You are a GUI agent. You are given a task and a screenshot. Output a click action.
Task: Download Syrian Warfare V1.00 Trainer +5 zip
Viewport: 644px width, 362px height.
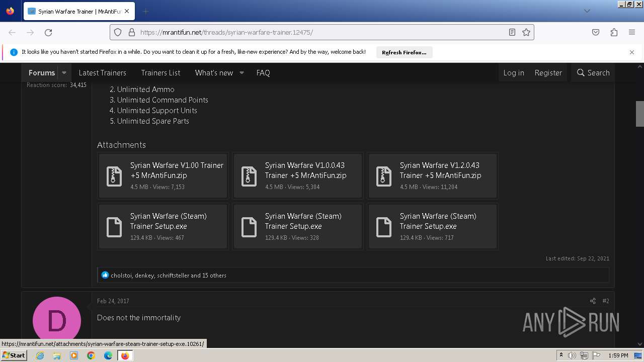point(177,170)
